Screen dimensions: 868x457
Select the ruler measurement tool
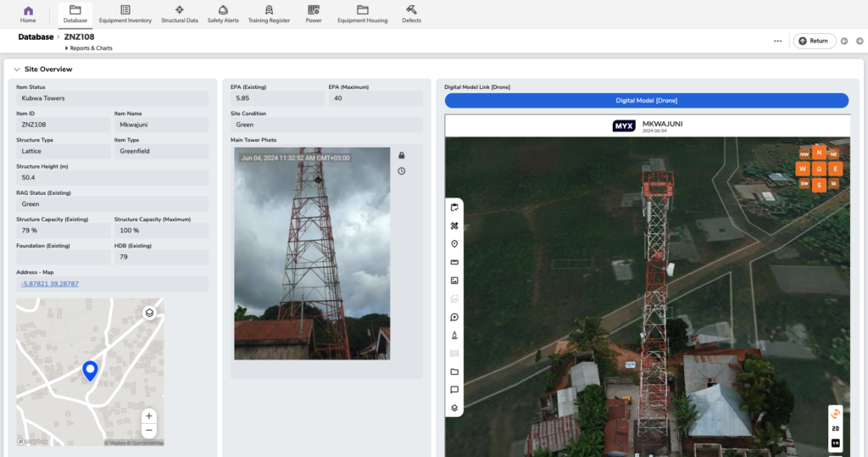(x=454, y=262)
